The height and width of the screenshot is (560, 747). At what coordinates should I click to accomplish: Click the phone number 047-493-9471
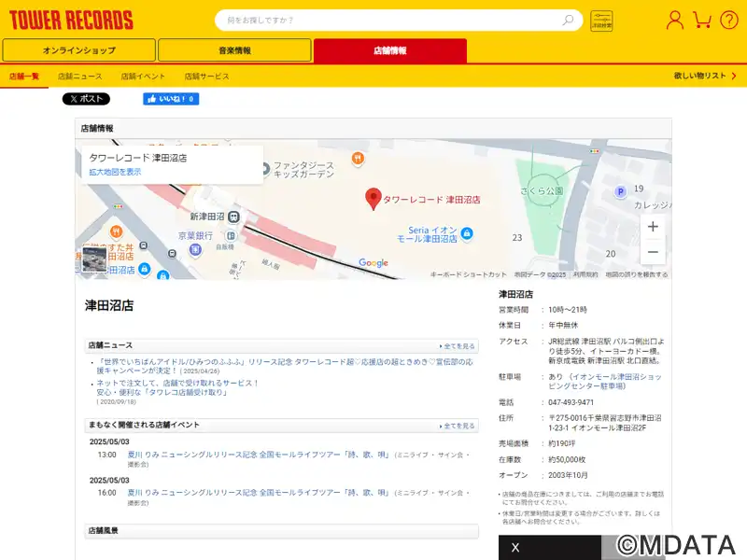pyautogui.click(x=571, y=402)
